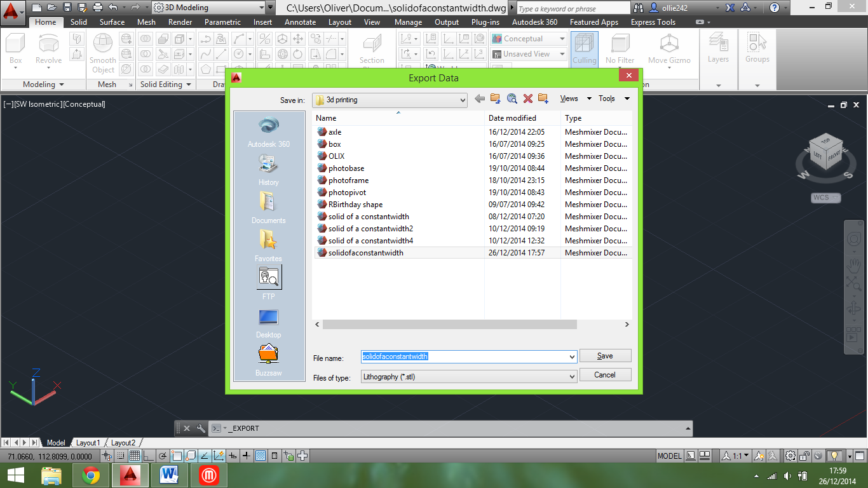Toggle Transparency display in status bar
This screenshot has width=868, height=488.
261,456
